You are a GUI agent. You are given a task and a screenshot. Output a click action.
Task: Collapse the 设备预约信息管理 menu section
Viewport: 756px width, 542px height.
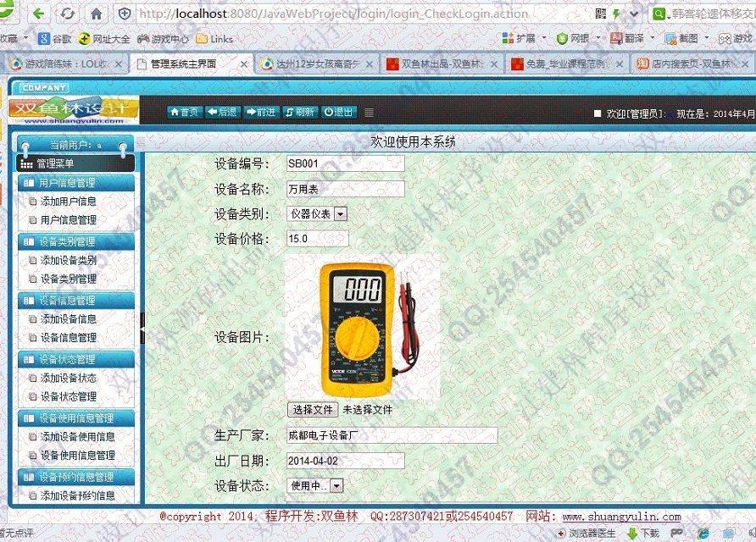[x=76, y=477]
